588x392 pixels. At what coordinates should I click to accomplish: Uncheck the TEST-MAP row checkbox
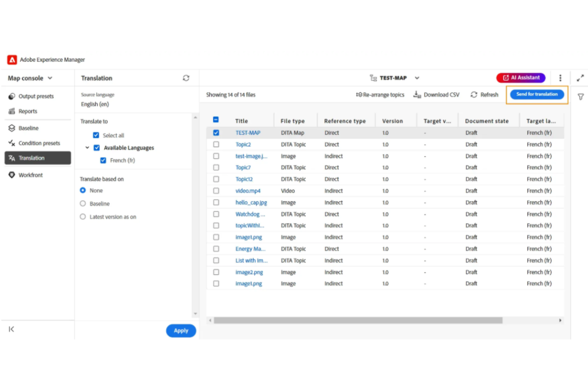click(x=216, y=133)
